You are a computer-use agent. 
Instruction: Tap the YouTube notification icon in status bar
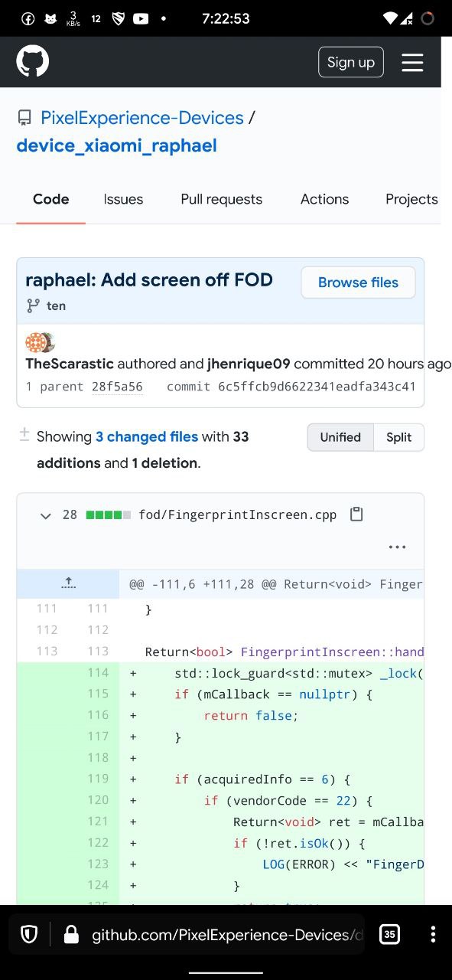[x=141, y=18]
